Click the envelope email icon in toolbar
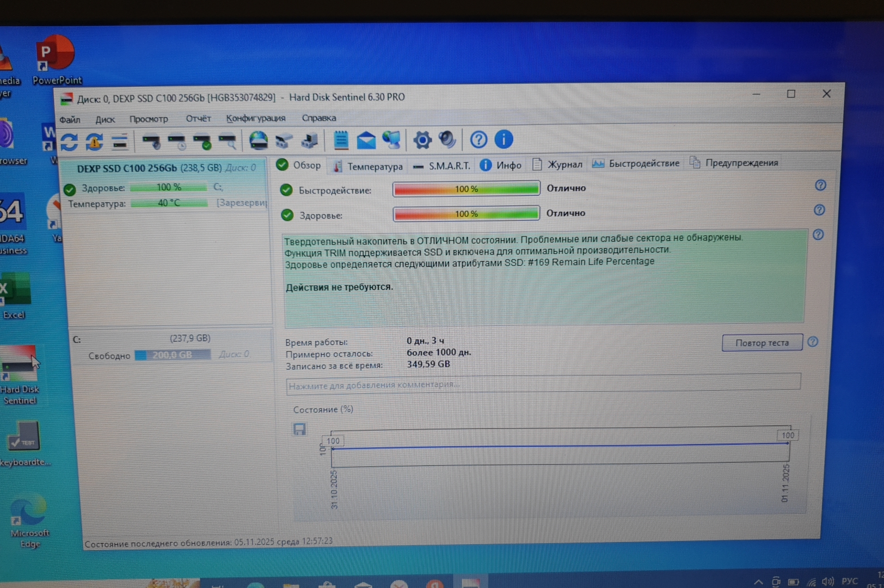The width and height of the screenshot is (884, 588). 366,140
